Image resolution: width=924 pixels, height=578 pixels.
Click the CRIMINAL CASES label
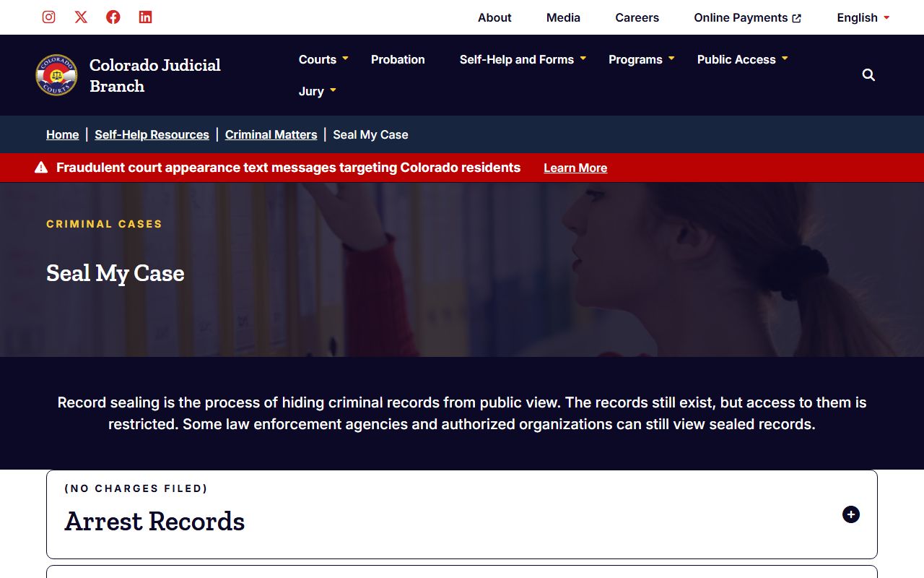click(105, 224)
